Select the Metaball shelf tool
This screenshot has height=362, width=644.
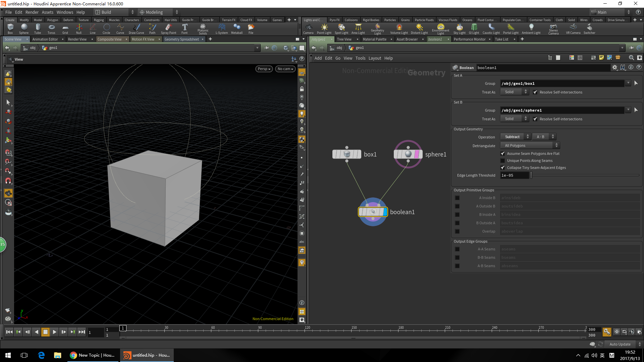coord(237,29)
